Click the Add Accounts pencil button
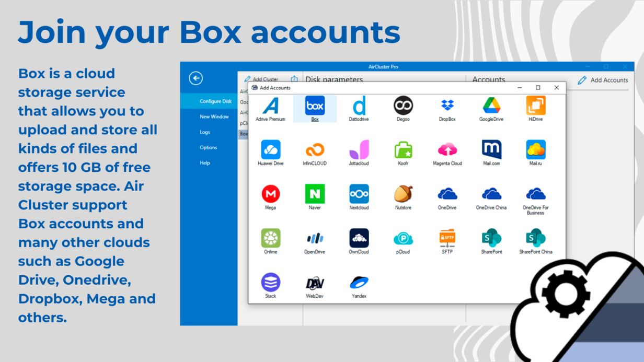 (603, 80)
